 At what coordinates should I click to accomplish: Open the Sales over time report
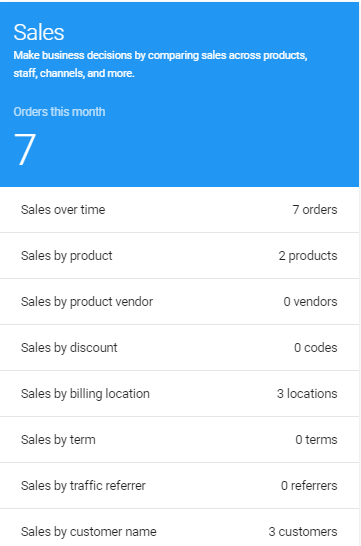pyautogui.click(x=179, y=210)
